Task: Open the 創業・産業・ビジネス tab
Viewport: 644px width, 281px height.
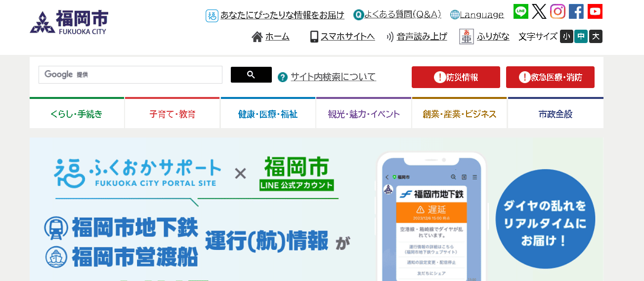Action: (459, 113)
